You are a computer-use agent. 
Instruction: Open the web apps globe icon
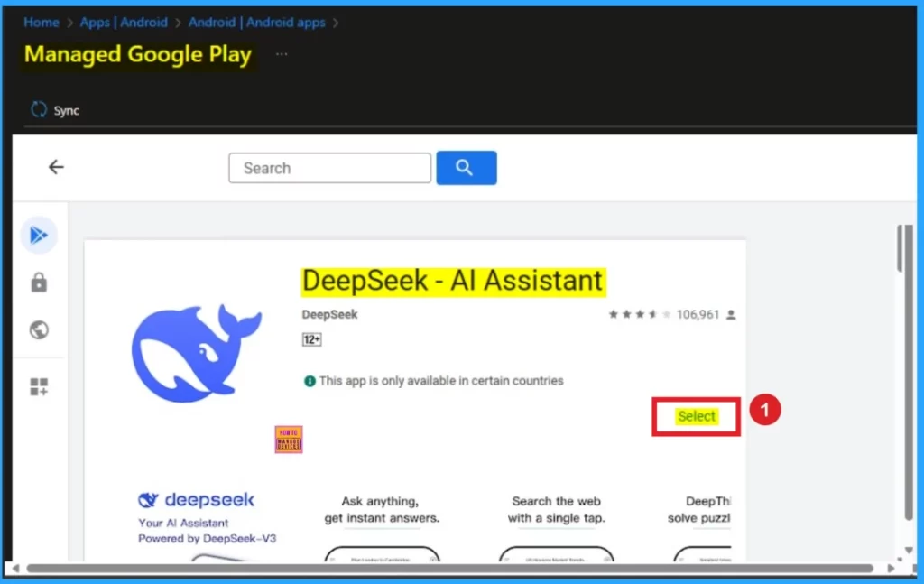click(39, 330)
